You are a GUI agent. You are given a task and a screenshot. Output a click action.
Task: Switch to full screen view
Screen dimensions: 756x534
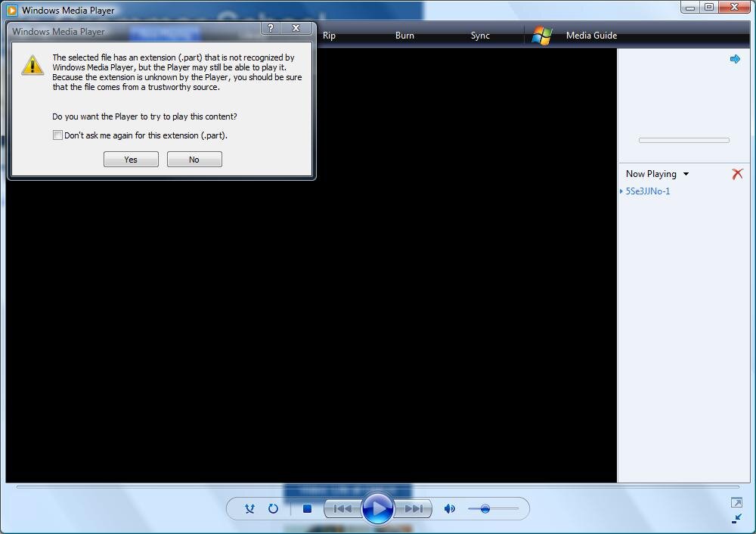tap(736, 503)
